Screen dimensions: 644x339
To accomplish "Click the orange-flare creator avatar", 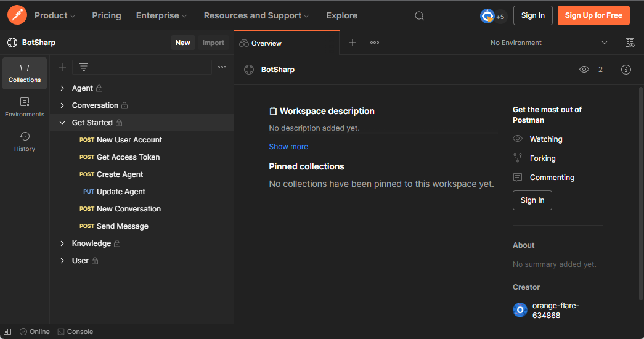I will 520,310.
